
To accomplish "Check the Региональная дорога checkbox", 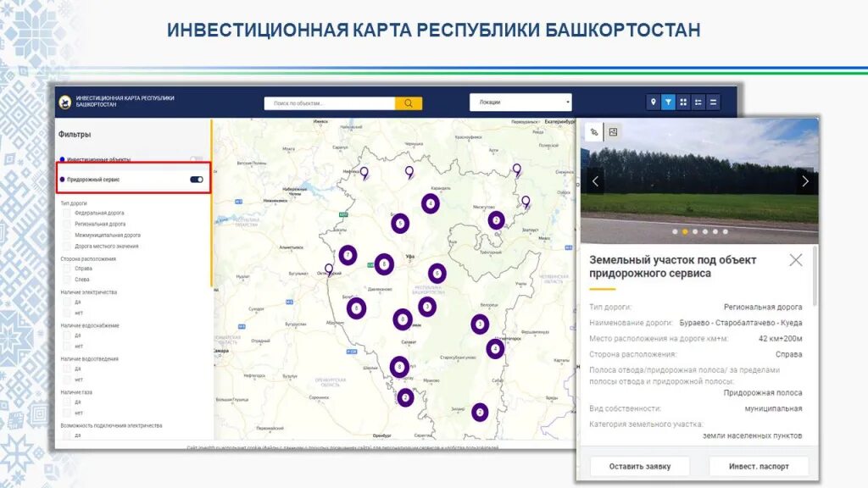I will tap(66, 224).
